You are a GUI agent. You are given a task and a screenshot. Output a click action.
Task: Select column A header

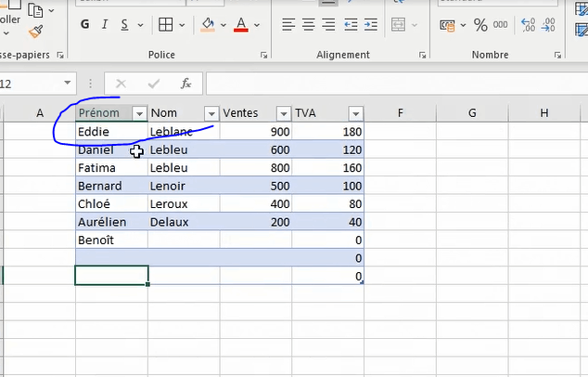pyautogui.click(x=39, y=113)
